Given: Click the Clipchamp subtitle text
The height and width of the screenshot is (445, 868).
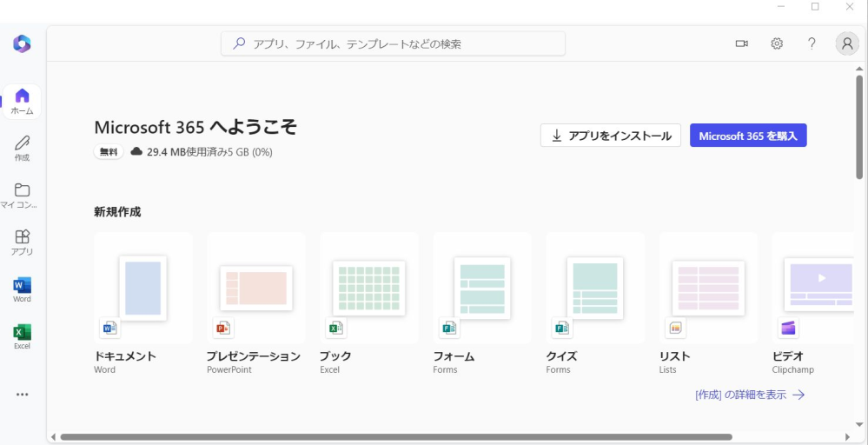Looking at the screenshot, I should coord(792,369).
